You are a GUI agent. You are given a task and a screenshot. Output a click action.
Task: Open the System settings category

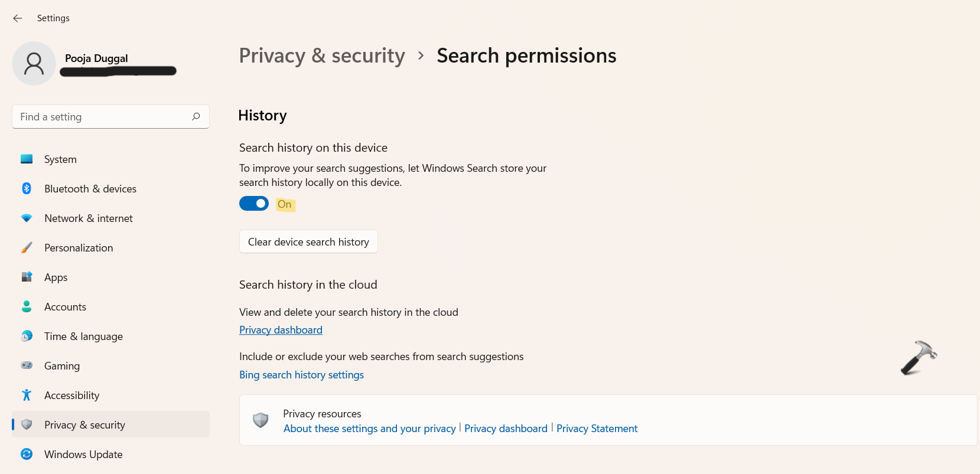(x=60, y=159)
